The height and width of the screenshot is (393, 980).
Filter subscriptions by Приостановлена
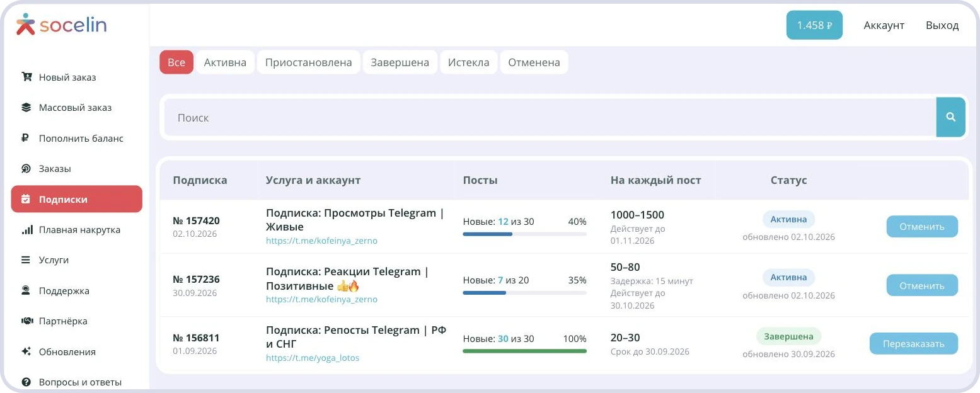pyautogui.click(x=309, y=62)
